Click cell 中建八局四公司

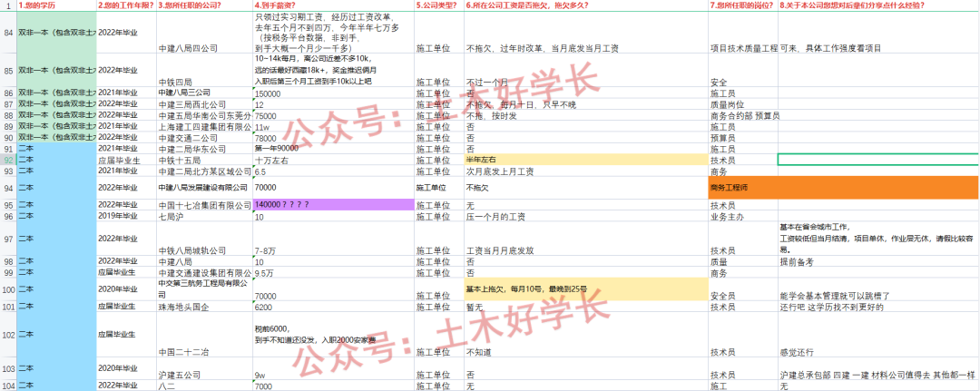coord(204,32)
